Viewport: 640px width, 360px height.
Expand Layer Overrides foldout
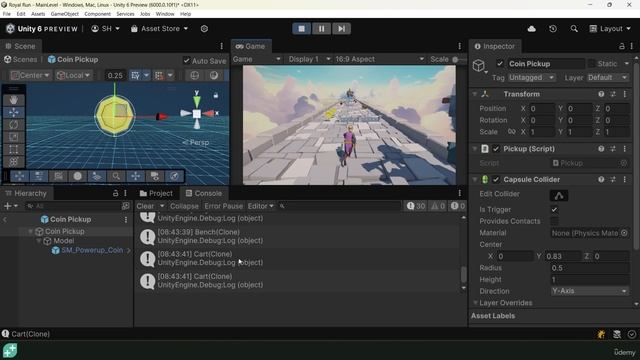click(475, 303)
